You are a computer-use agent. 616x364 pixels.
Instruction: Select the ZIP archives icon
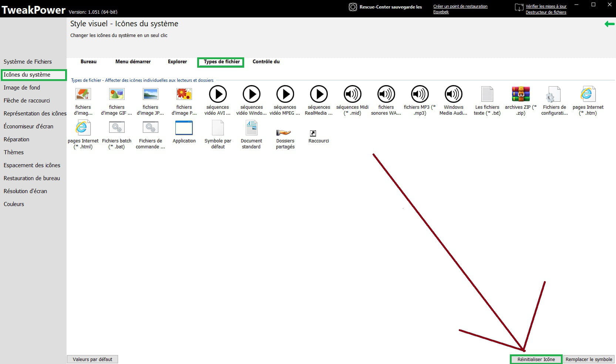point(521,94)
